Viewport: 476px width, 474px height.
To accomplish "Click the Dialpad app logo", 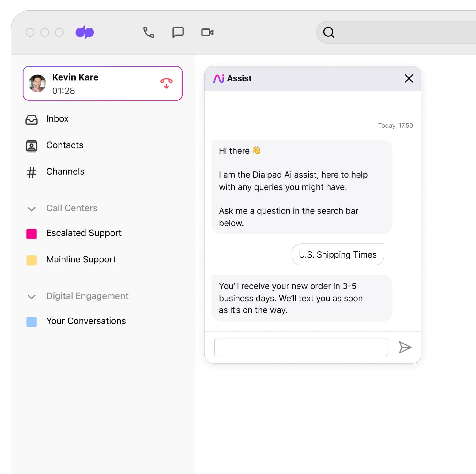I will pyautogui.click(x=85, y=32).
